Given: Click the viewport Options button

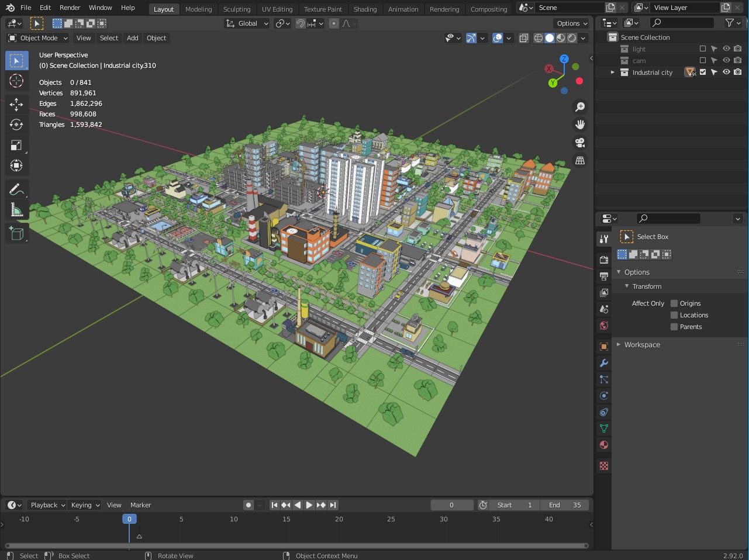Looking at the screenshot, I should [572, 23].
